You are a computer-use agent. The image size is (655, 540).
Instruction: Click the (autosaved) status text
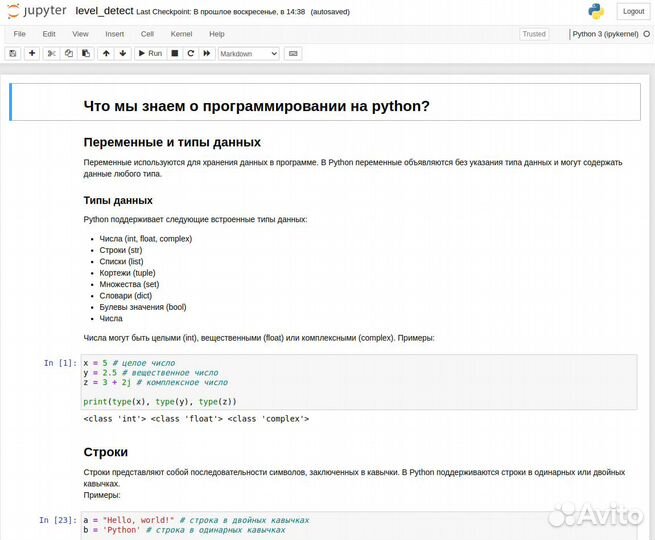click(330, 12)
